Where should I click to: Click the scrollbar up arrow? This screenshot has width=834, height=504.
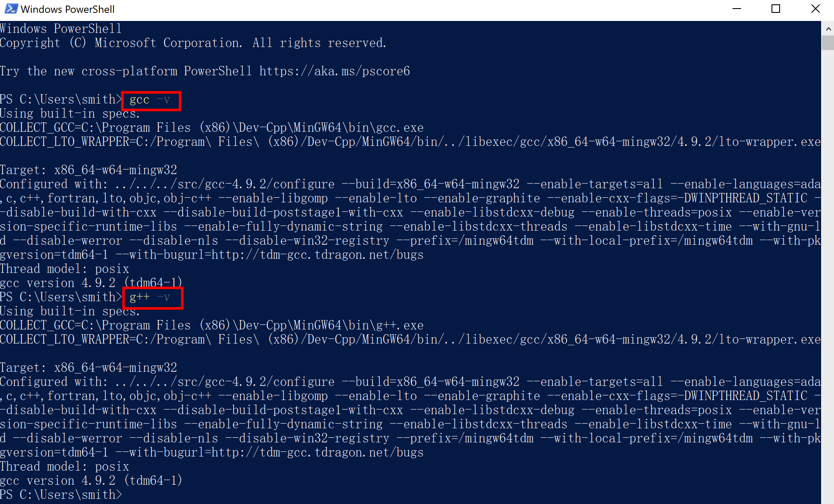tap(828, 29)
